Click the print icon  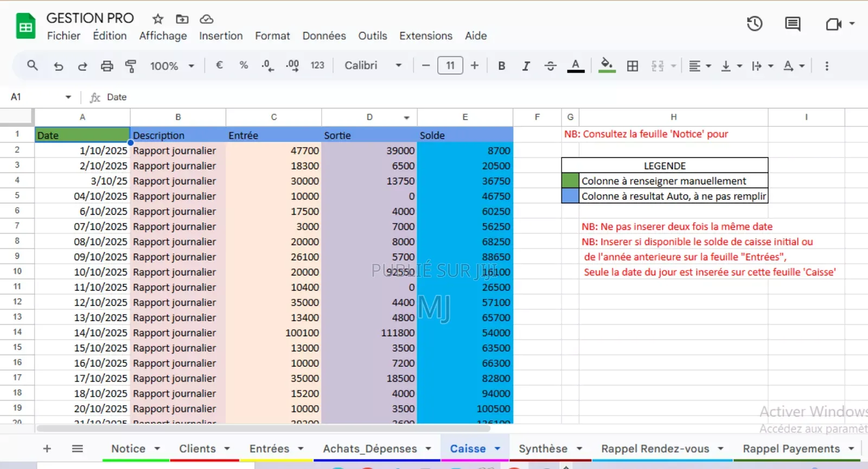107,66
